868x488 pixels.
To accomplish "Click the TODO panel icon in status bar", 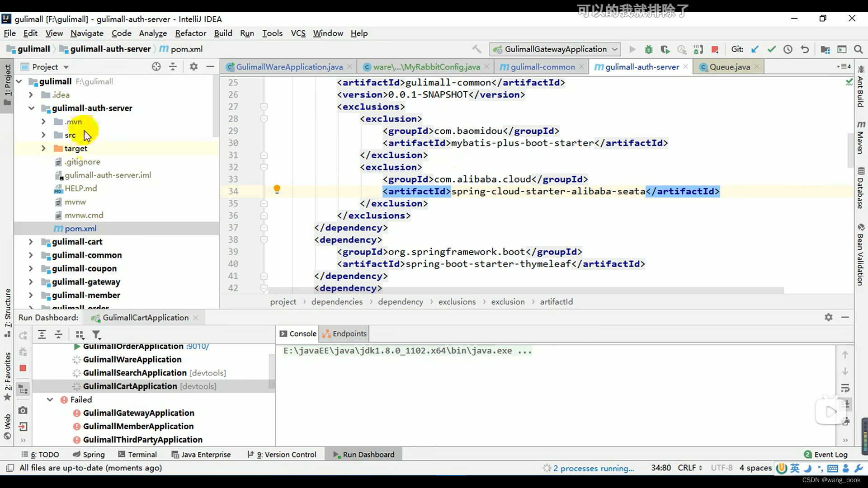I will point(42,454).
